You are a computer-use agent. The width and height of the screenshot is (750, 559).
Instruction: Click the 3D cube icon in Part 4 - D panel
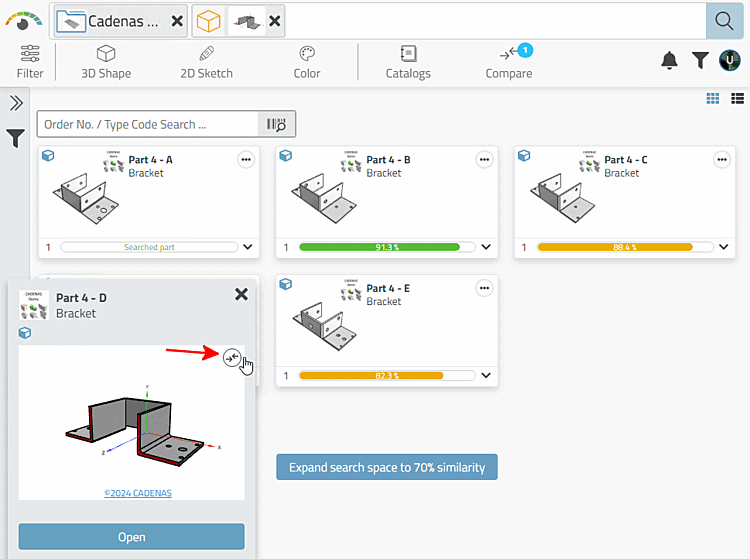[25, 333]
